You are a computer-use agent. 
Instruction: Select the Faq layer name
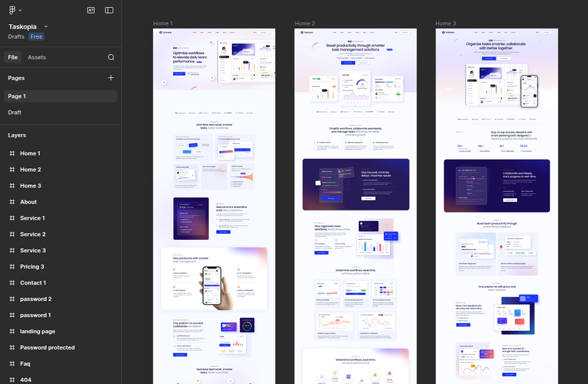tap(25, 364)
